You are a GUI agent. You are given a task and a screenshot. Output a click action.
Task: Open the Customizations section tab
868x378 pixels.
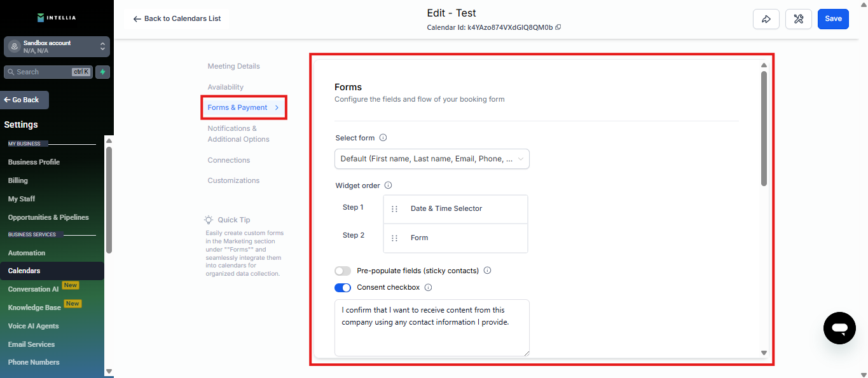coord(233,180)
